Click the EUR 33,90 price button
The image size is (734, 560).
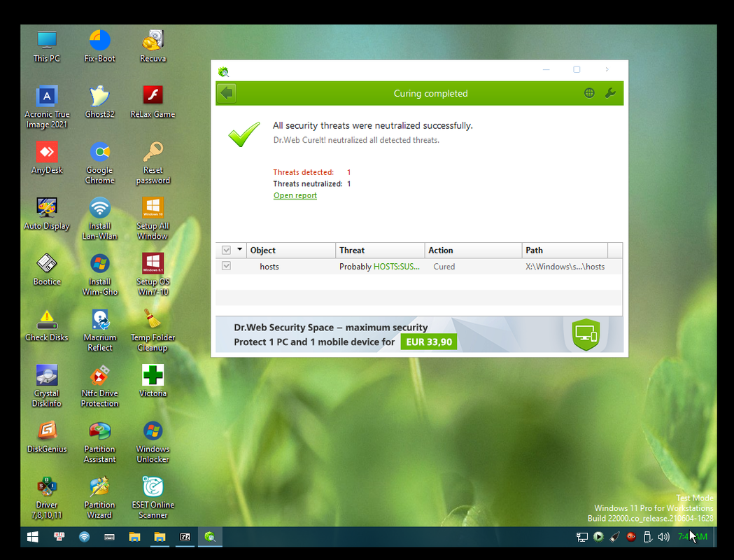(x=429, y=342)
